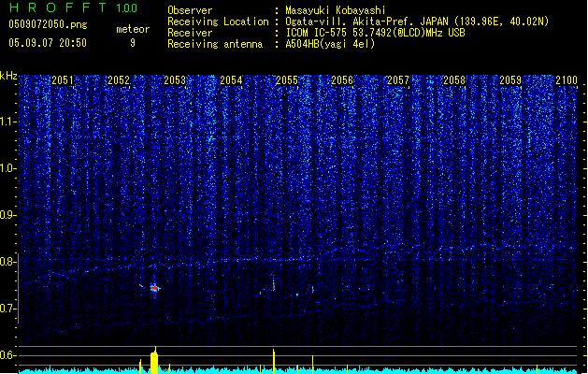Viewport: 588px width, 374px height.
Task: Click the 1.0 kHz frequency axis label
Action: pos(8,168)
